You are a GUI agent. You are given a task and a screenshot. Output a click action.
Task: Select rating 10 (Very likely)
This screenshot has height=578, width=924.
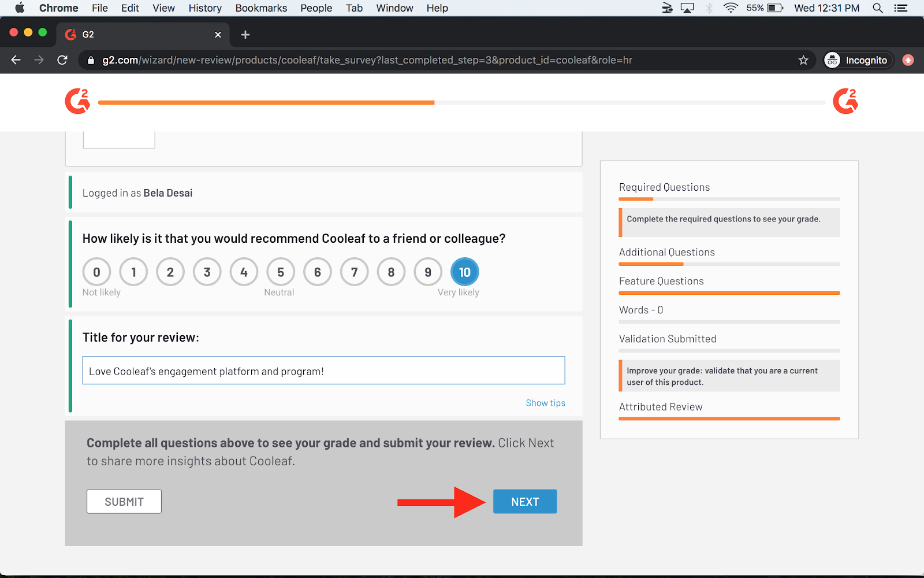(465, 272)
